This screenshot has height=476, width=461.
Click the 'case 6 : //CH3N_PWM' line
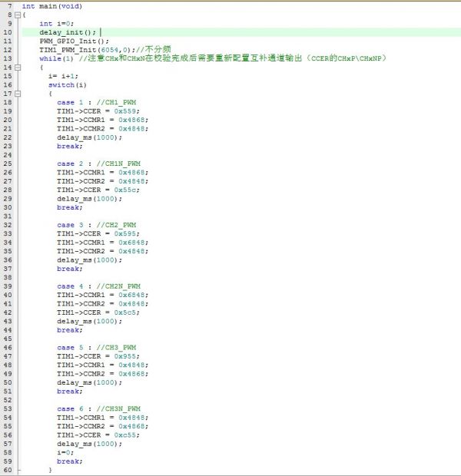point(98,408)
